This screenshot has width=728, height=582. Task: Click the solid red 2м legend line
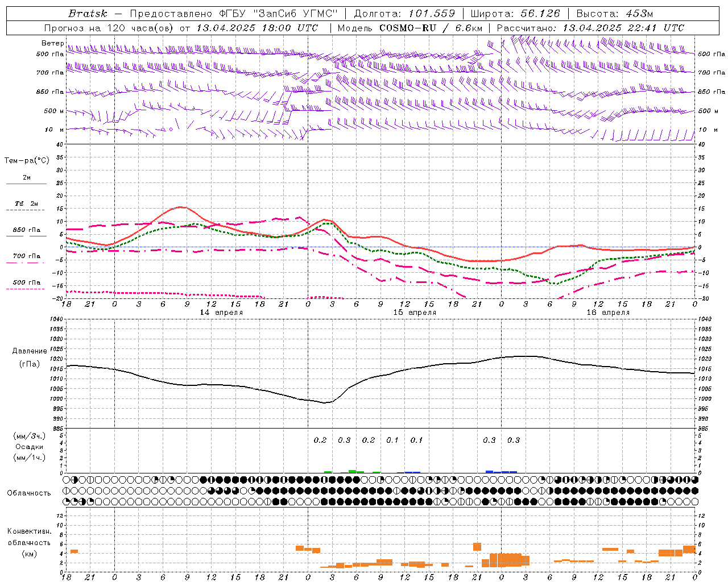pyautogui.click(x=26, y=184)
